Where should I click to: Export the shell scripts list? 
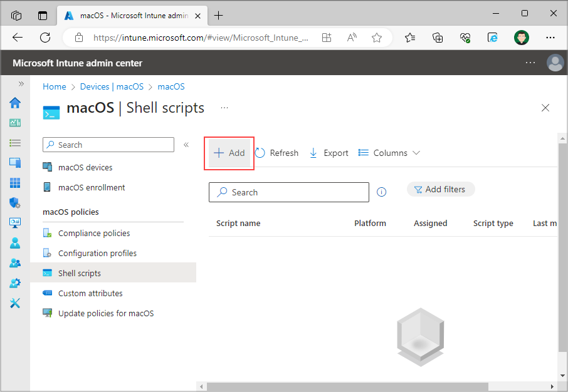[329, 153]
